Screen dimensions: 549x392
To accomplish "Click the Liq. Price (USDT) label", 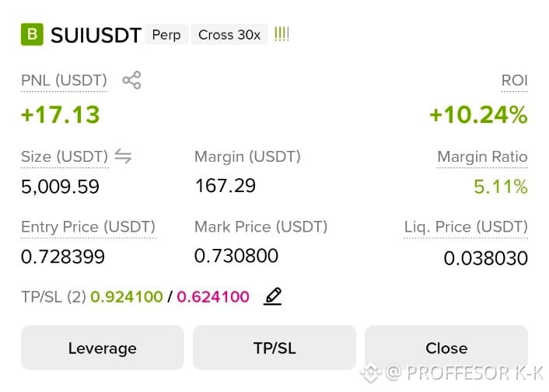I will 466,227.
